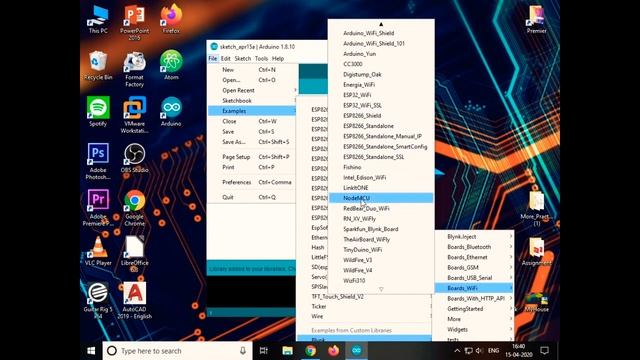
Task: Open Atom editor desktop icon
Action: (x=171, y=65)
